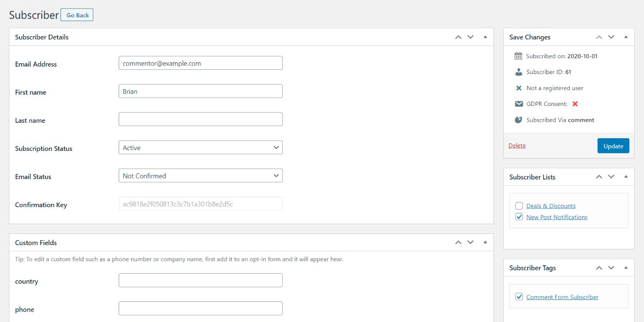Image resolution: width=644 pixels, height=322 pixels.
Task: Click the red X GDPR consent indicator
Action: point(575,104)
